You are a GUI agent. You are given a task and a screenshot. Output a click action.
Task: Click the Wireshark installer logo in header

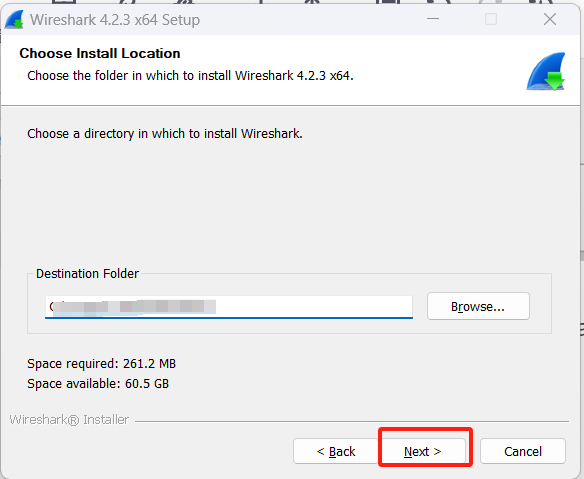[x=546, y=72]
